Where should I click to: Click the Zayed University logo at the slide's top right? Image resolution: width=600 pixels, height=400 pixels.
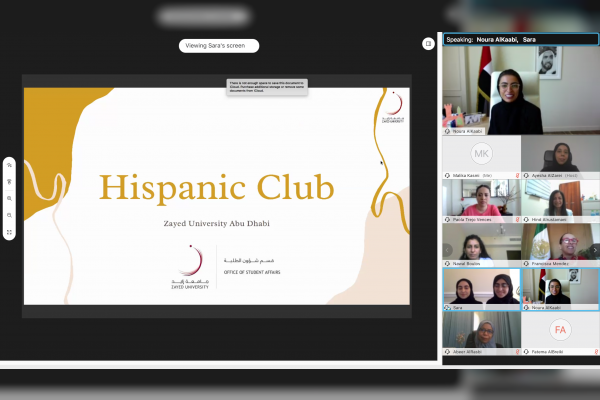[393, 107]
